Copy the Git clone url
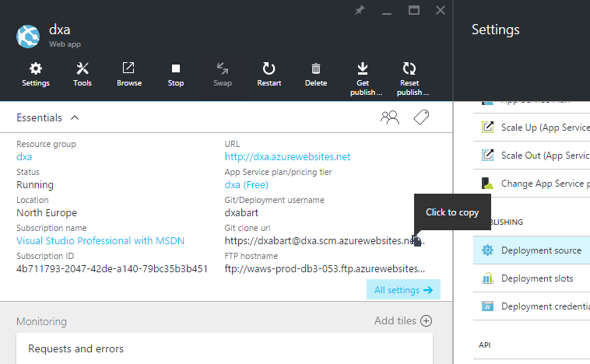This screenshot has height=364, width=590. click(416, 241)
